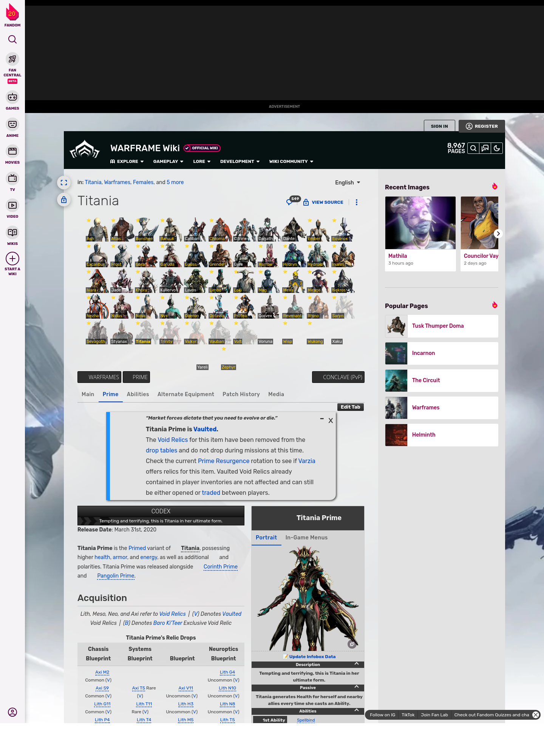Search the wiki using the header magnifier

point(473,148)
